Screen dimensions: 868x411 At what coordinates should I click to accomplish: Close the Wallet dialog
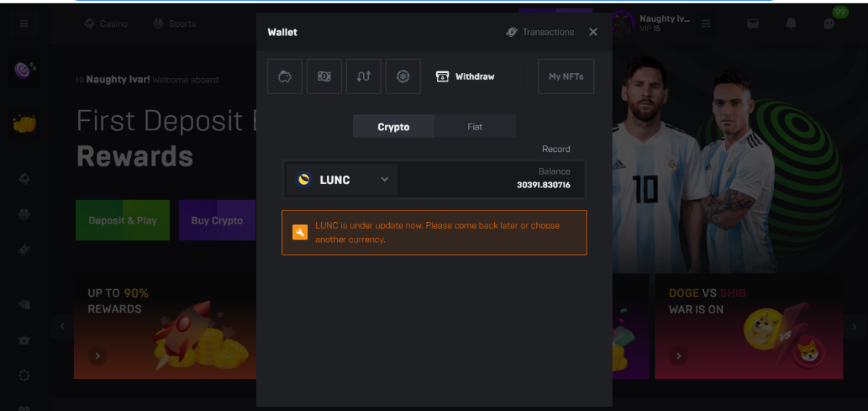pos(593,32)
